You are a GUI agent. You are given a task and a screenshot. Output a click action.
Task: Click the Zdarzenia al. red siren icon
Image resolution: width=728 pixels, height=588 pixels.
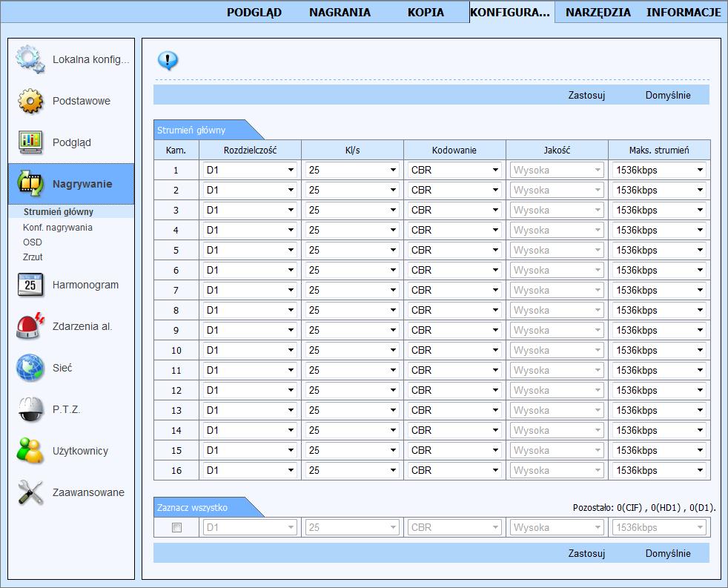point(30,326)
